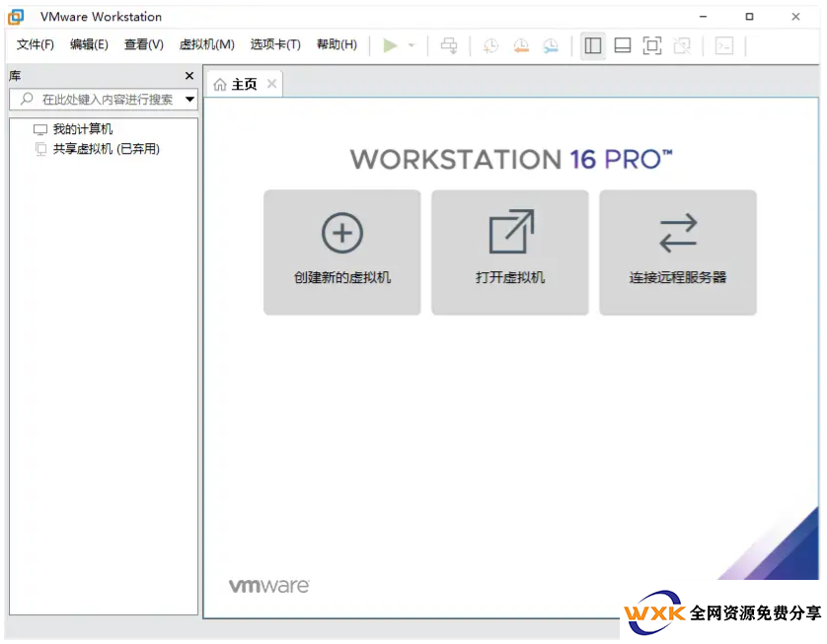The width and height of the screenshot is (827, 644).
Task: Click the library search input field
Action: [x=104, y=99]
